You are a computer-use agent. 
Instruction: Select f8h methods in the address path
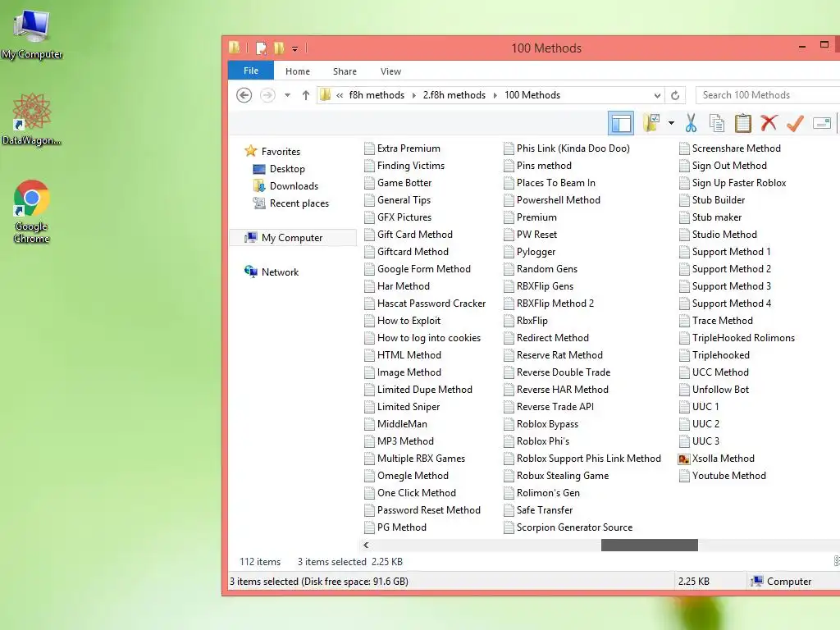pos(377,95)
